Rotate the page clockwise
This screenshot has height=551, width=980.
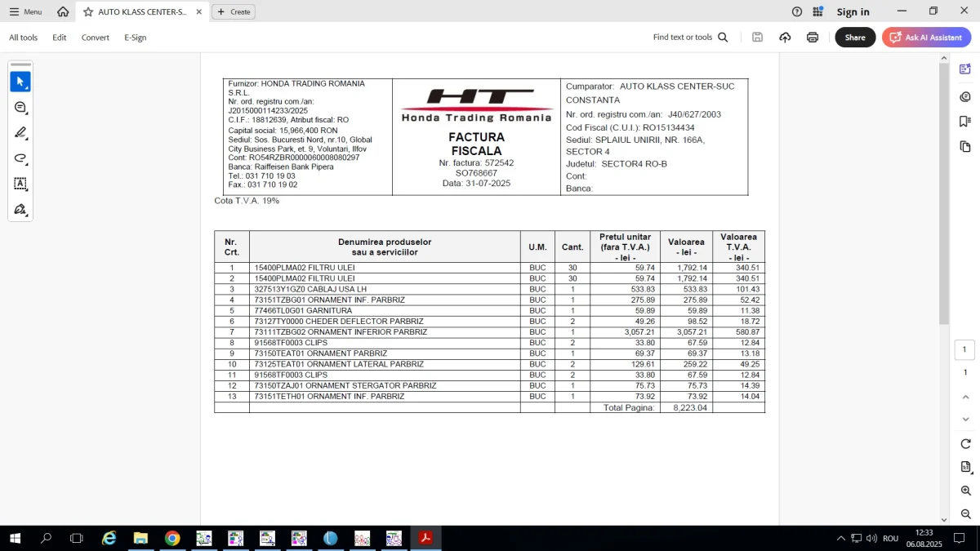[x=965, y=444]
